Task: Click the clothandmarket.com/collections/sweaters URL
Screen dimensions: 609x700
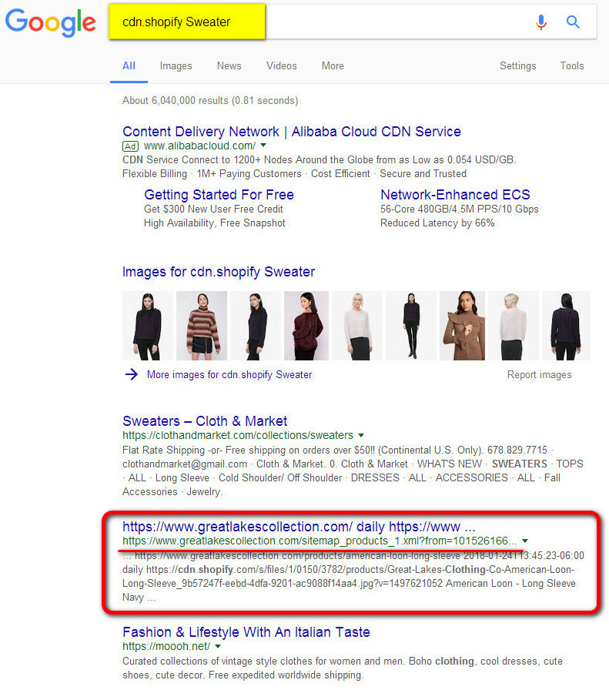Action: click(238, 435)
